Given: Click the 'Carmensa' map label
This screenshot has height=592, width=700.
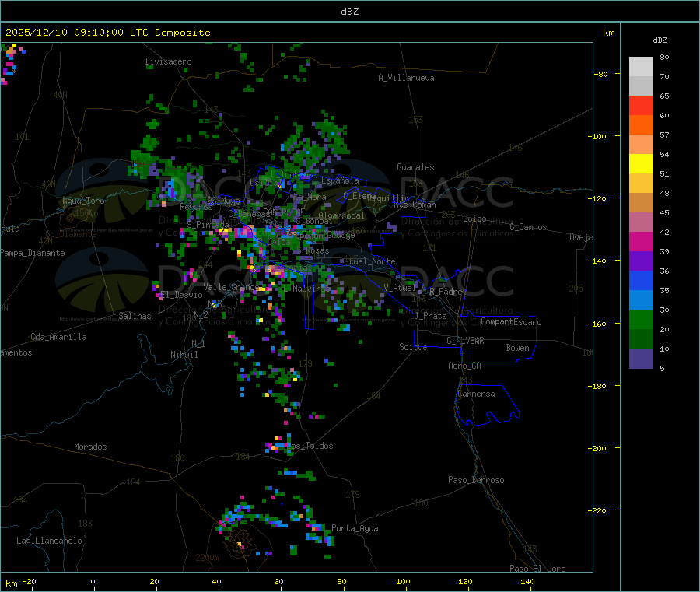Looking at the screenshot, I should [x=476, y=394].
